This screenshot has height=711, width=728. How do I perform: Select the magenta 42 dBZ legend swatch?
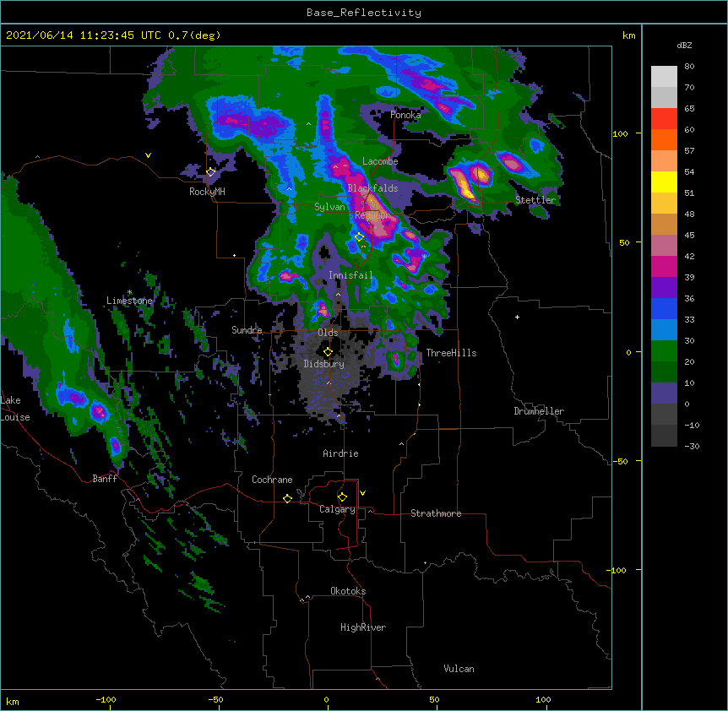point(664,266)
